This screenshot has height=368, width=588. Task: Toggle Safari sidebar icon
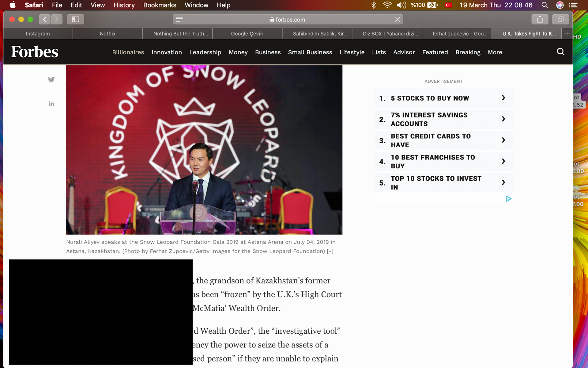click(x=75, y=19)
